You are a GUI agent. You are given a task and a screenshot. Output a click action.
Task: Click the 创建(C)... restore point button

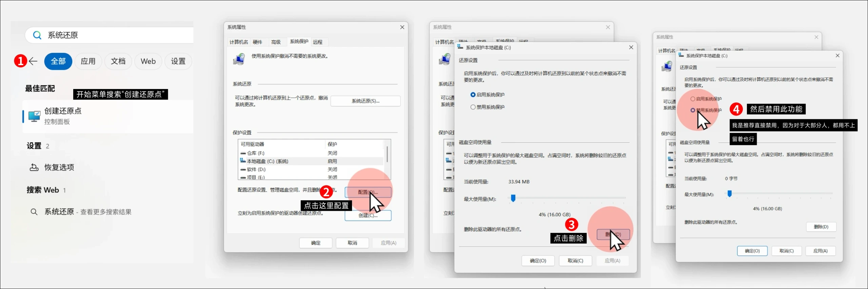coord(368,215)
